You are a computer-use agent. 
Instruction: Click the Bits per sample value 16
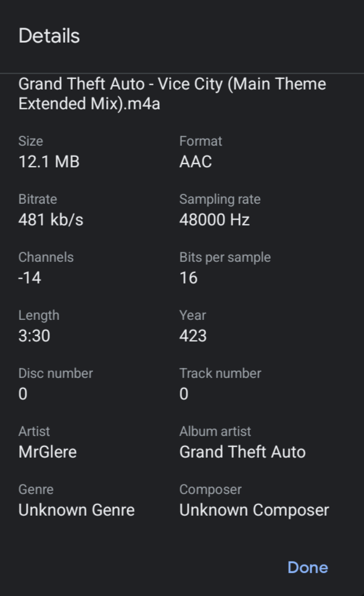(x=189, y=277)
